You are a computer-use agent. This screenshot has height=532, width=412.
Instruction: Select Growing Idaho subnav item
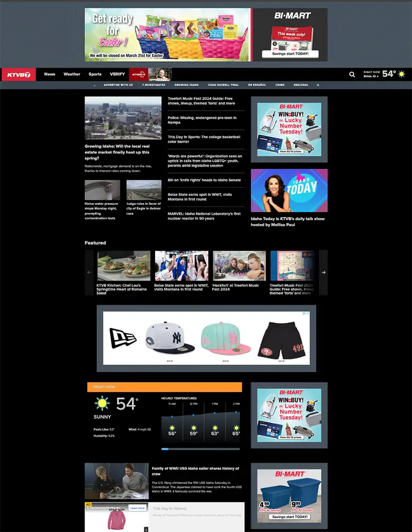[187, 85]
